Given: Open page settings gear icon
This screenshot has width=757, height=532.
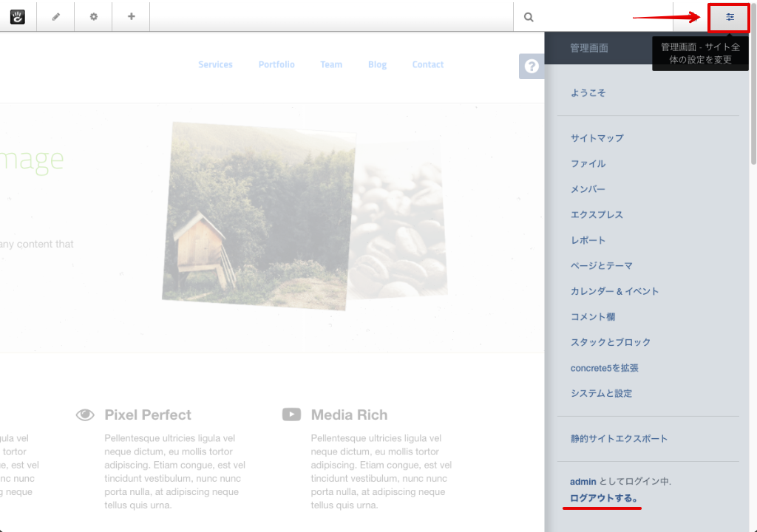Looking at the screenshot, I should point(93,17).
